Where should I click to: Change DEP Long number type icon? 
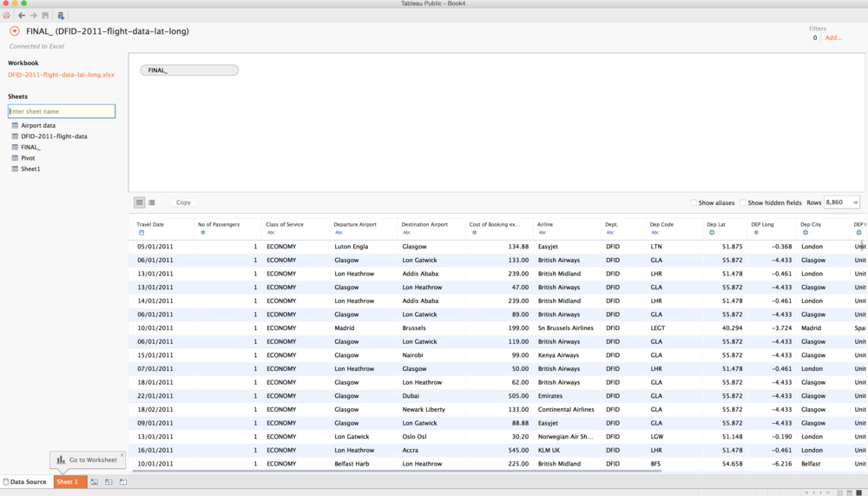pyautogui.click(x=756, y=233)
